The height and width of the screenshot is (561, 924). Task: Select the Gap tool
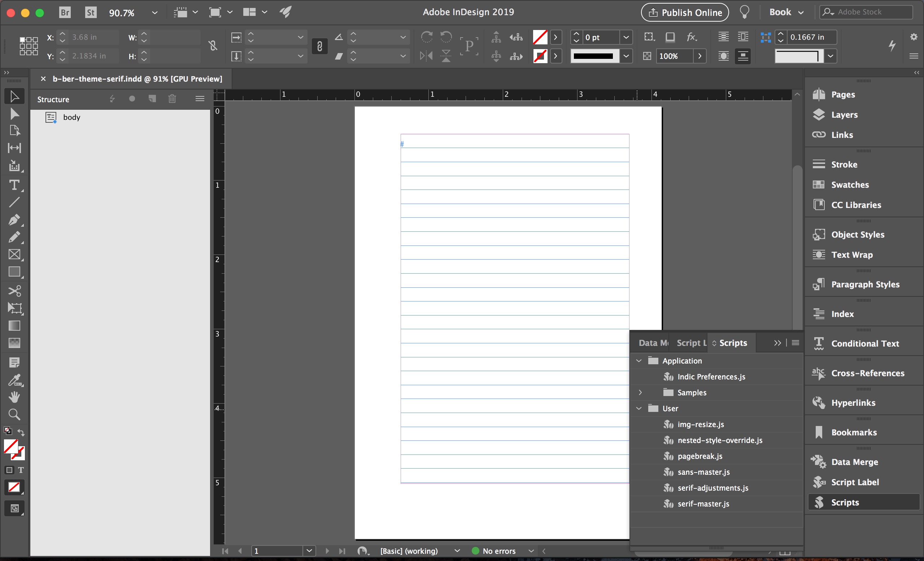click(14, 148)
